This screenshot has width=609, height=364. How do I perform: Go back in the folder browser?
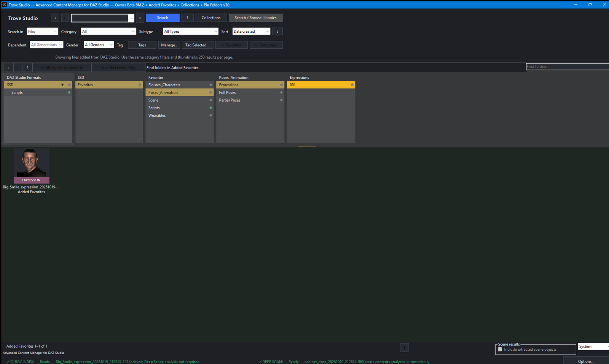point(8,67)
